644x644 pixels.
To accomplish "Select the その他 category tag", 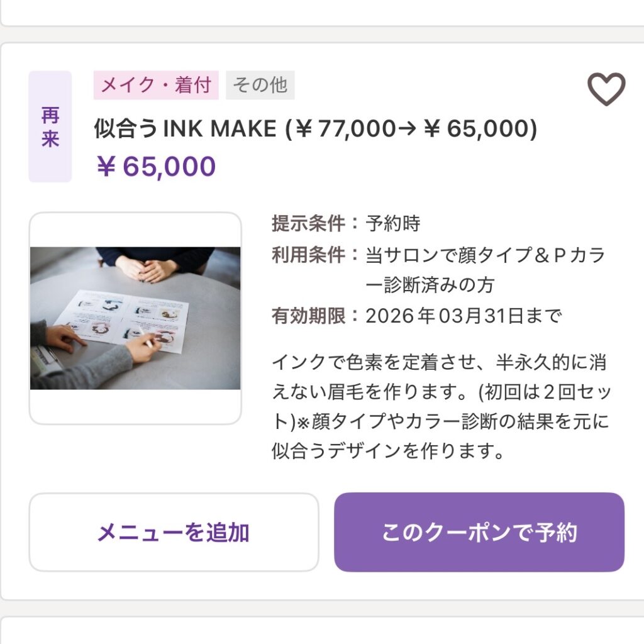I will [260, 86].
